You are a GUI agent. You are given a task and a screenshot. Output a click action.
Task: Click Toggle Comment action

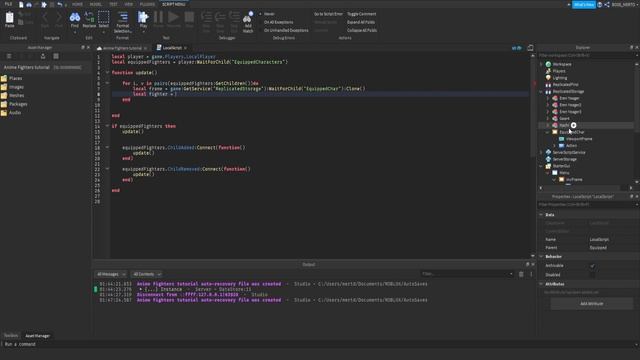pyautogui.click(x=362, y=14)
